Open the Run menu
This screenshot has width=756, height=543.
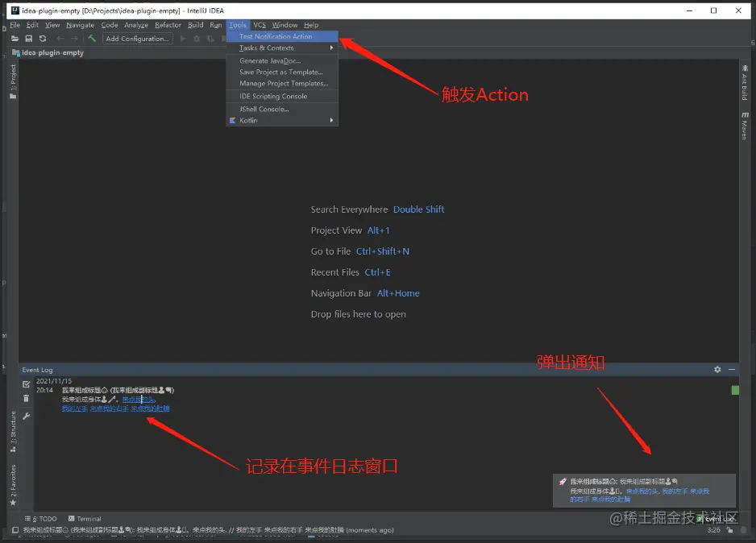coord(215,25)
